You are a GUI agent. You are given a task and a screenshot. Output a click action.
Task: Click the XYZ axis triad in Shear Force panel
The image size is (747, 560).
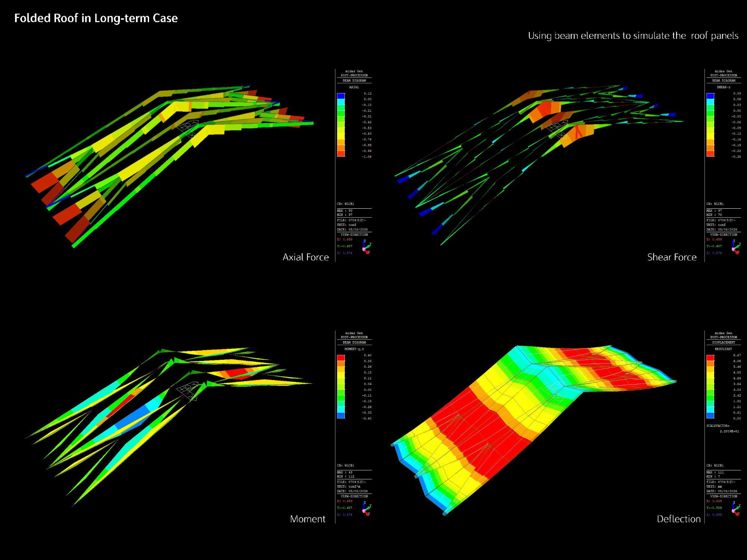click(x=736, y=247)
